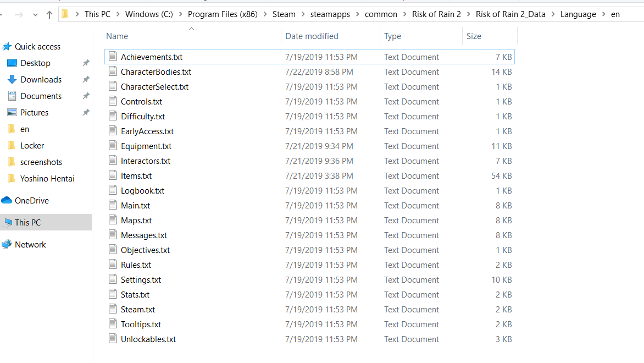Click the Pictures icon in sidebar
Viewport: 644px width, 363px height.
[x=12, y=112]
